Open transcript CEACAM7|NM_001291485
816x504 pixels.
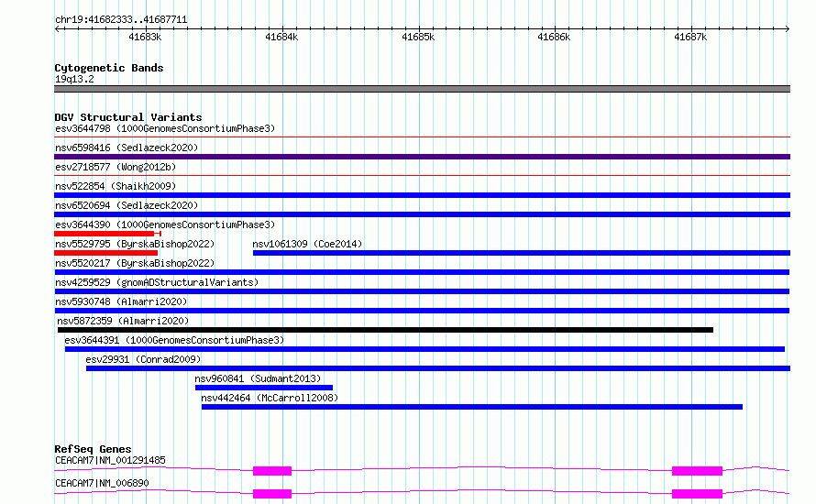pos(110,460)
